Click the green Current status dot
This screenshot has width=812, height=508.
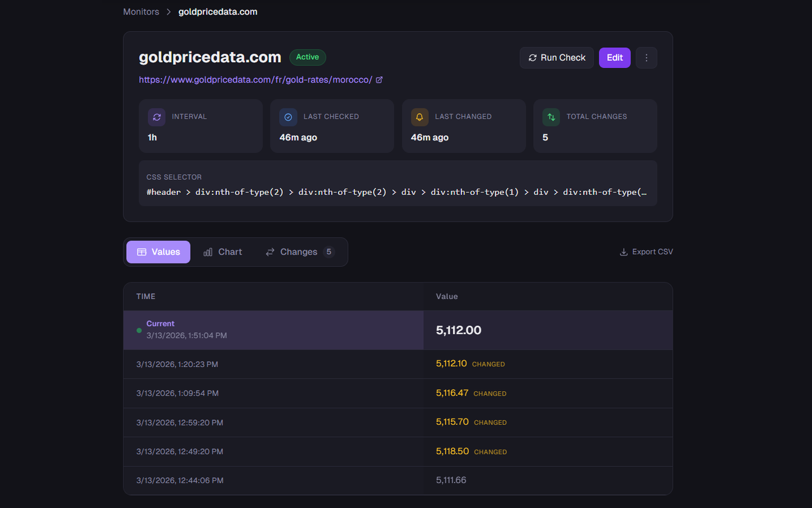click(x=139, y=330)
